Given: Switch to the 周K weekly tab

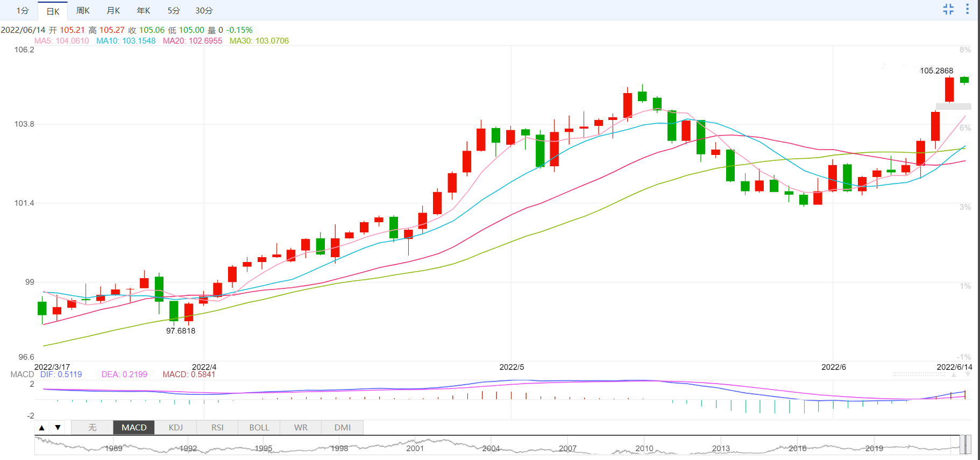Looking at the screenshot, I should tap(83, 11).
